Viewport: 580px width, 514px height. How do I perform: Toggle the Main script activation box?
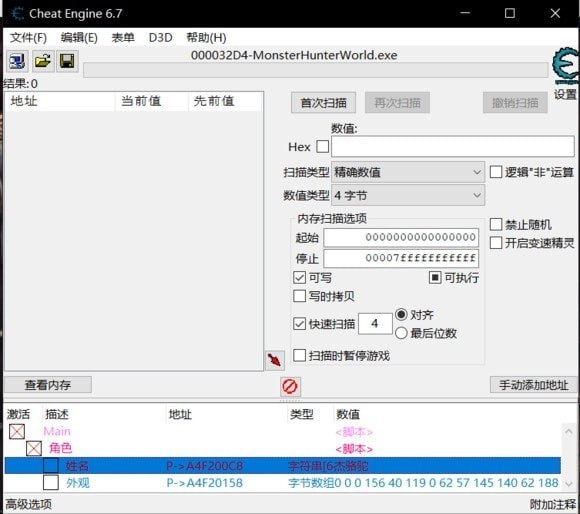[x=17, y=432]
